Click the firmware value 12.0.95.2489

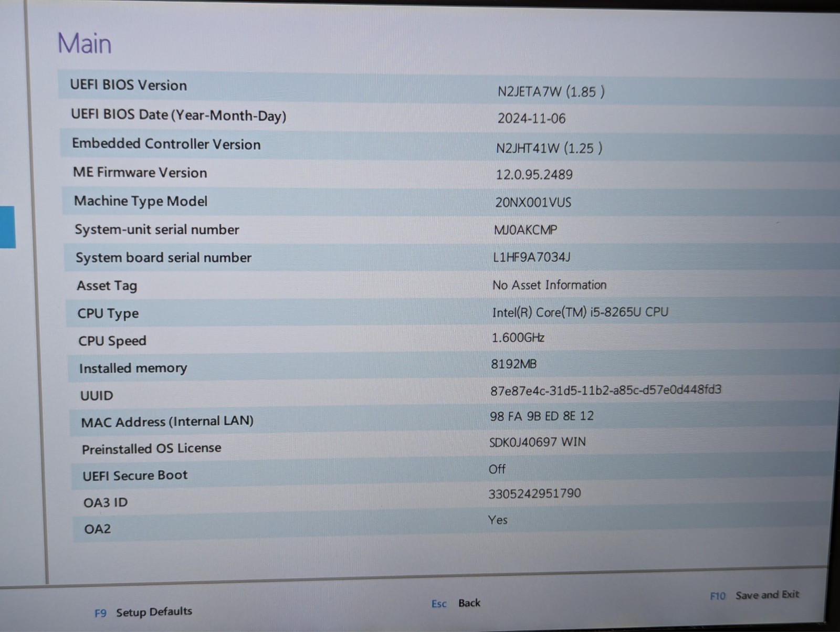pos(534,175)
